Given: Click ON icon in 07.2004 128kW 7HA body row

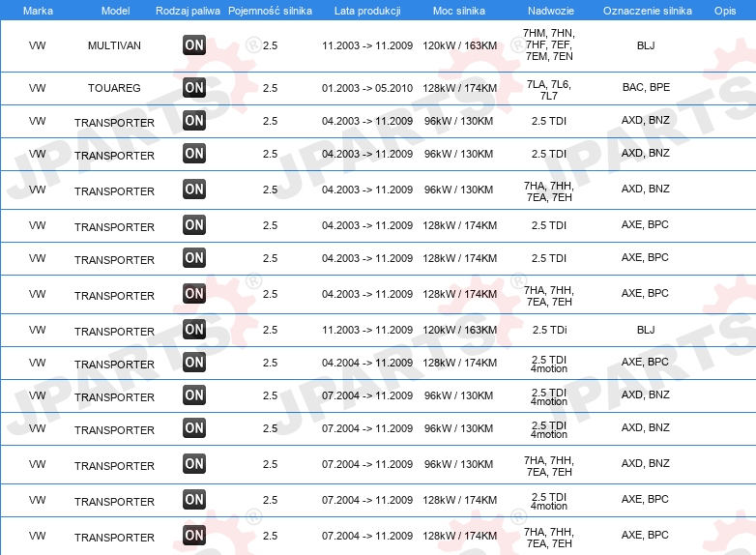Looking at the screenshot, I should pos(194,536).
